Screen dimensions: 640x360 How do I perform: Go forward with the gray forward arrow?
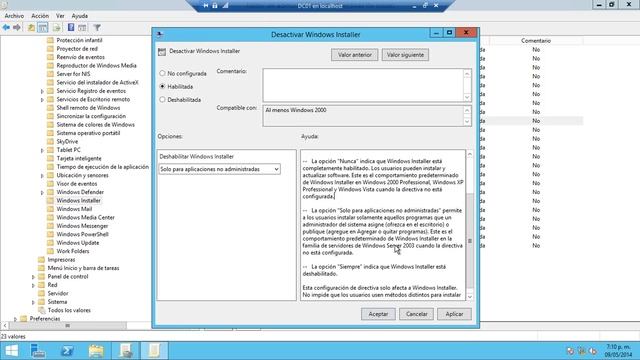(17, 28)
